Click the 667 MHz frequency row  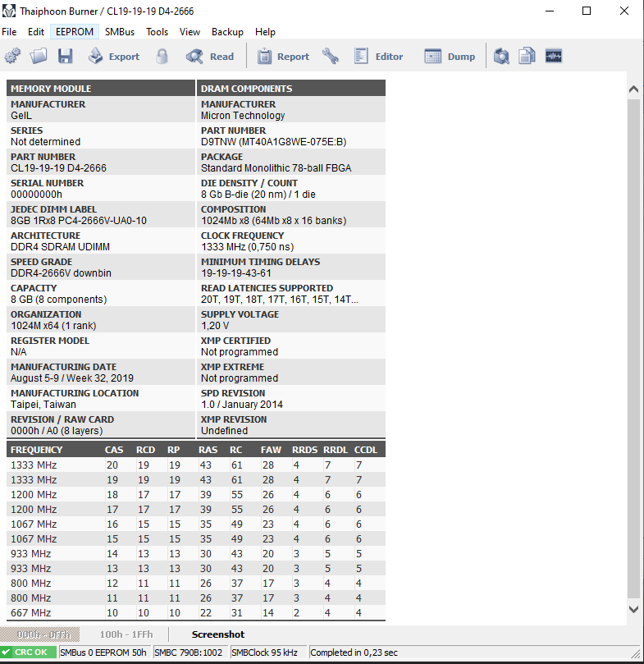196,613
